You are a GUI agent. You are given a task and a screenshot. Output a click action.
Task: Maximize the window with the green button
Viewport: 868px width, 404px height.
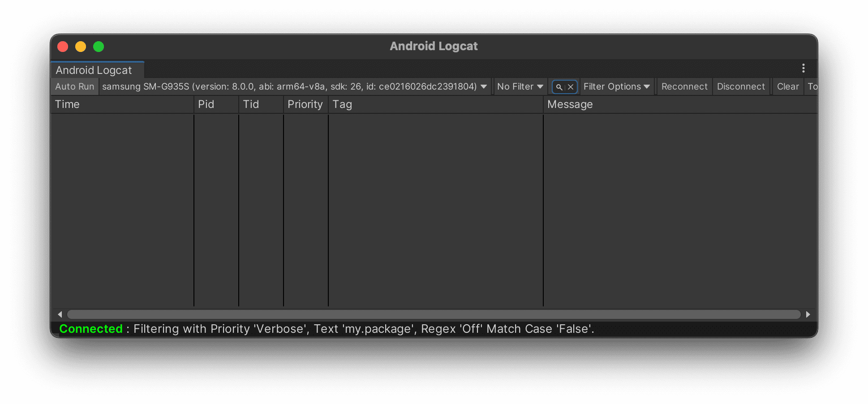coord(99,47)
